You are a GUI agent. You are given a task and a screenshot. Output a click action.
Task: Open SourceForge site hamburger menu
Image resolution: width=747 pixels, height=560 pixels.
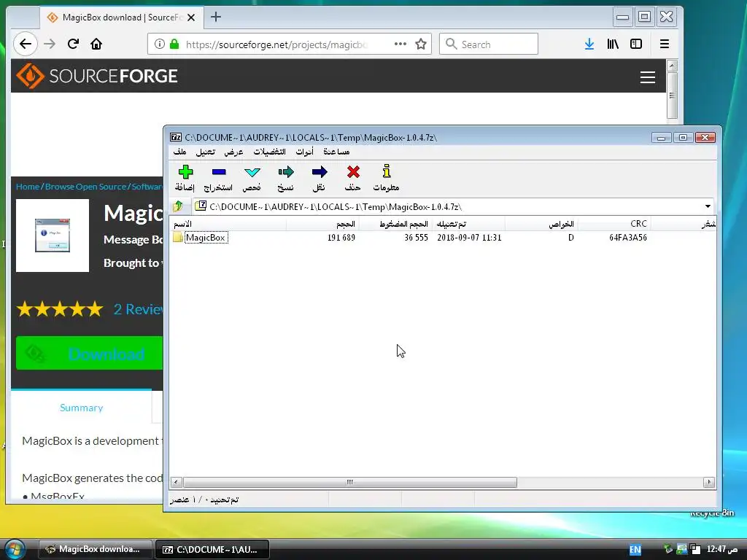(x=648, y=77)
